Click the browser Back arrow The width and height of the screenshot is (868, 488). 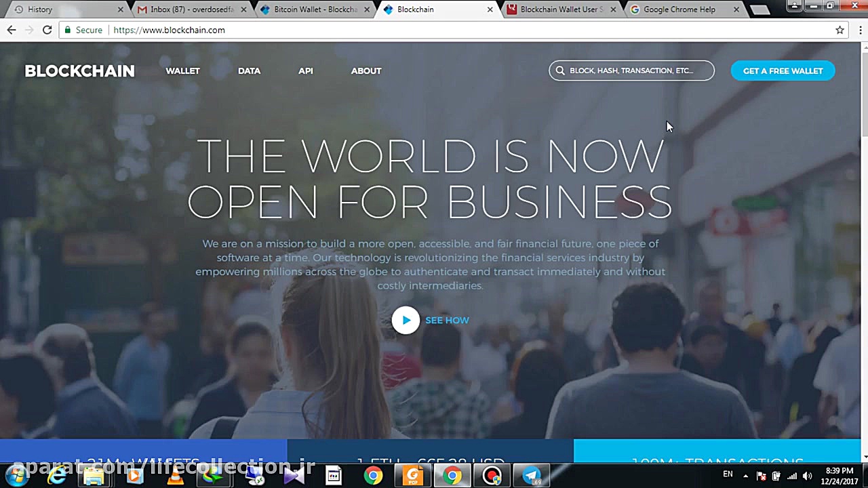12,30
